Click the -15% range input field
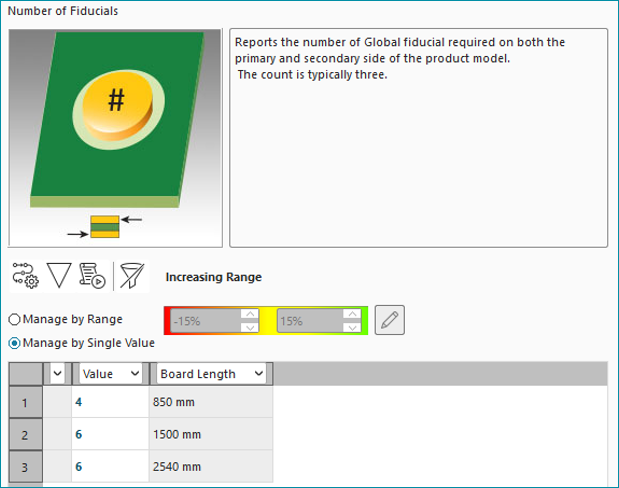This screenshot has height=488, width=619. tap(206, 321)
